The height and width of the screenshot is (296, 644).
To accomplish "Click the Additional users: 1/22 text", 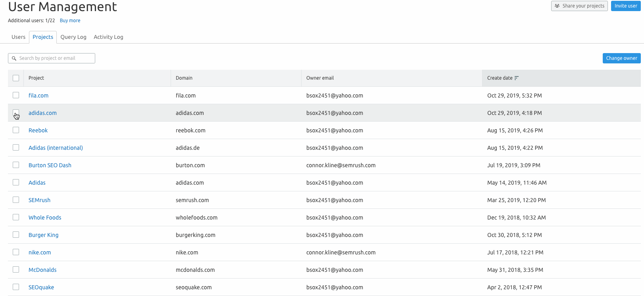I will click(x=31, y=21).
